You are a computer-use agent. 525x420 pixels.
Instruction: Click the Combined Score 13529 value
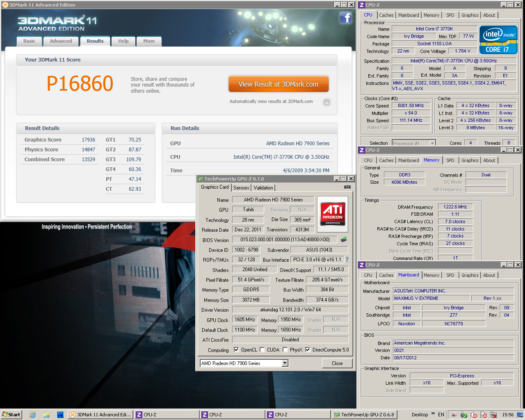coord(88,160)
